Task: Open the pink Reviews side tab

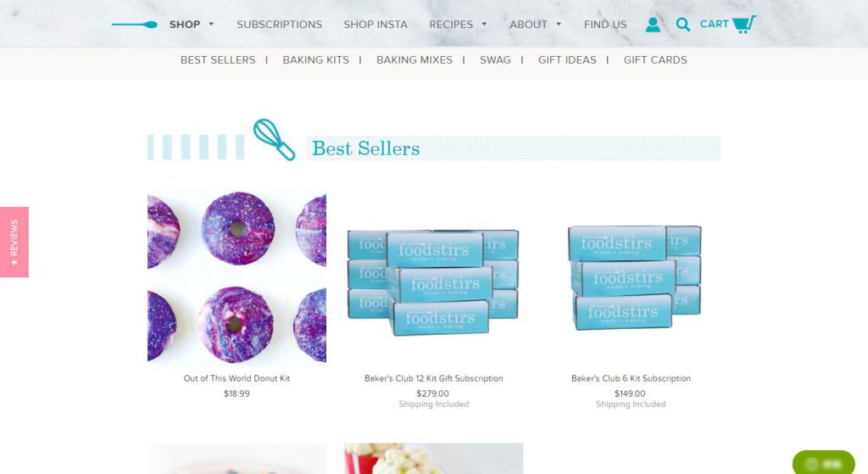Action: [x=14, y=242]
